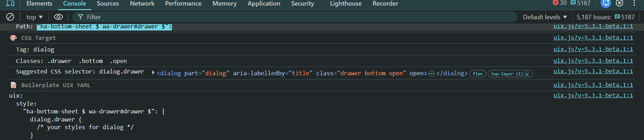Open the Default levels dropdown
644x140 pixels.
pyautogui.click(x=545, y=17)
